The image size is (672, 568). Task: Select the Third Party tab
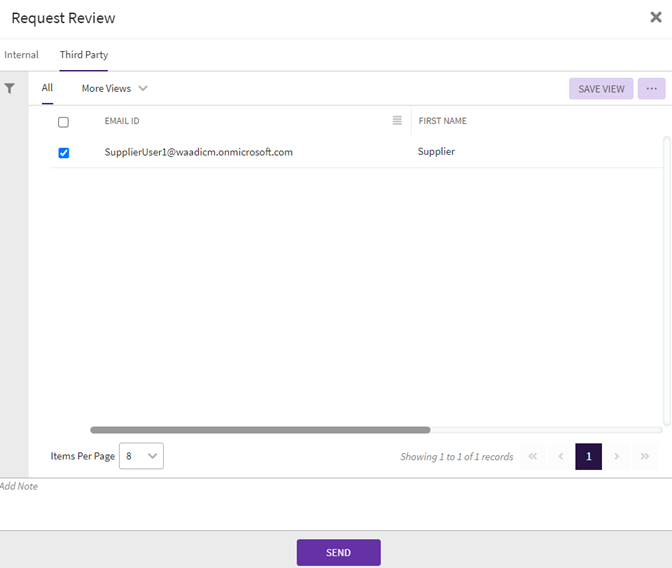84,55
